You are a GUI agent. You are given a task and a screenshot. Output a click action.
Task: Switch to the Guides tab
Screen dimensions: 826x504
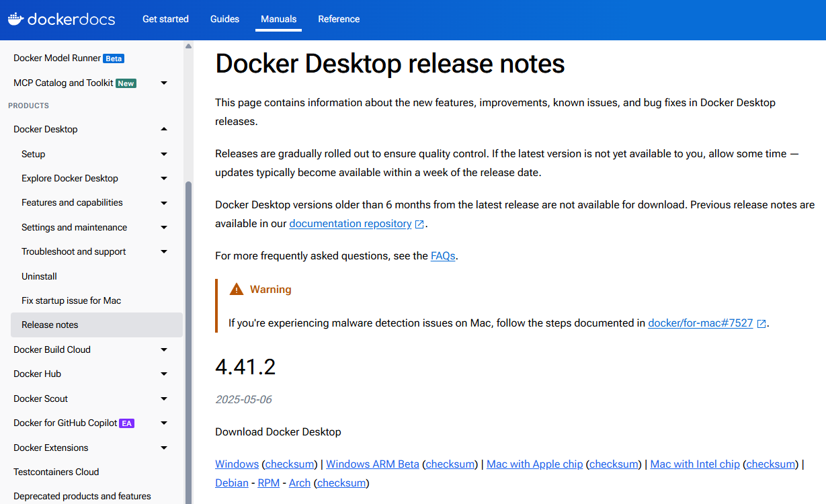(224, 19)
